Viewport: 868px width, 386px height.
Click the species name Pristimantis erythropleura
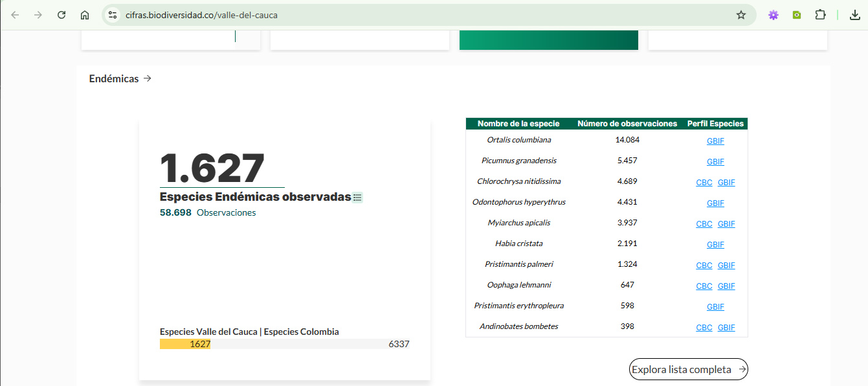tap(519, 306)
